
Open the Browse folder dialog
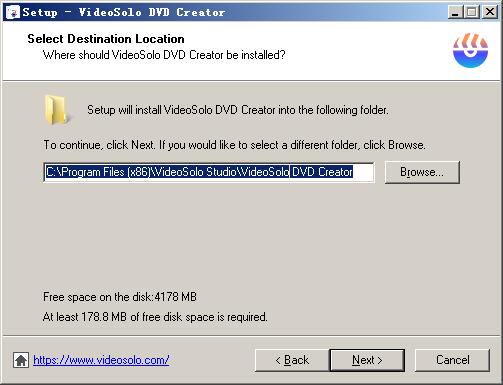click(x=422, y=172)
